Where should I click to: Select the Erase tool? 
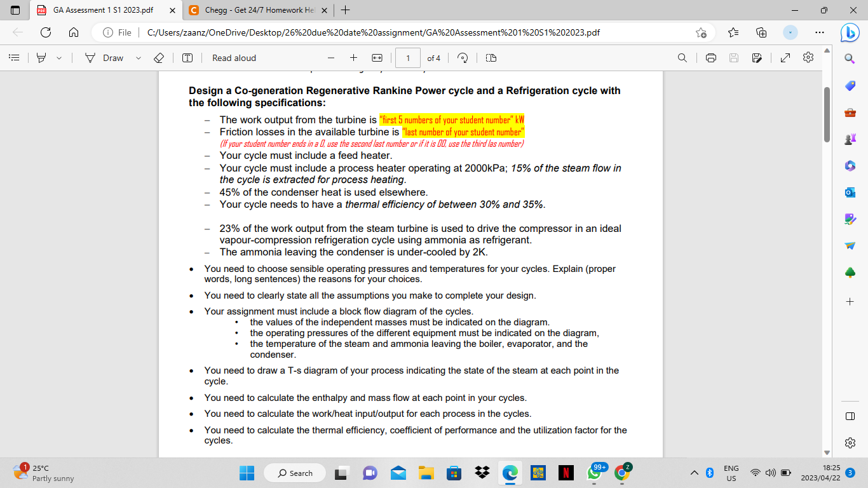159,58
